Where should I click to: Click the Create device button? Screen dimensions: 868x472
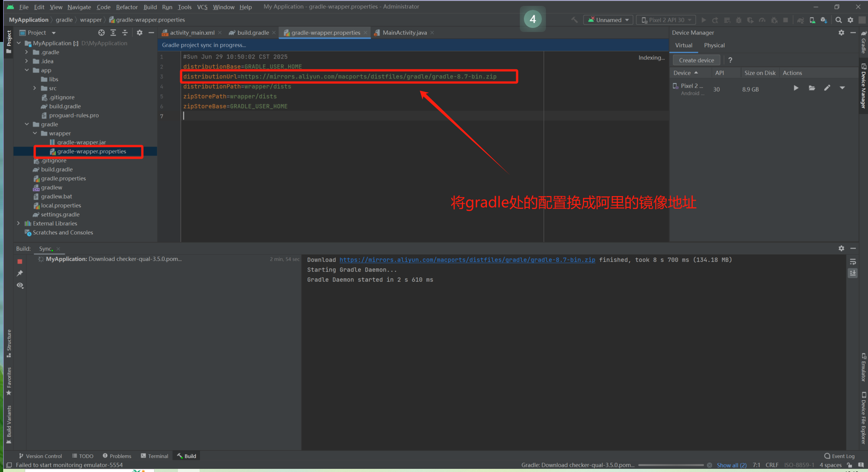pyautogui.click(x=696, y=60)
